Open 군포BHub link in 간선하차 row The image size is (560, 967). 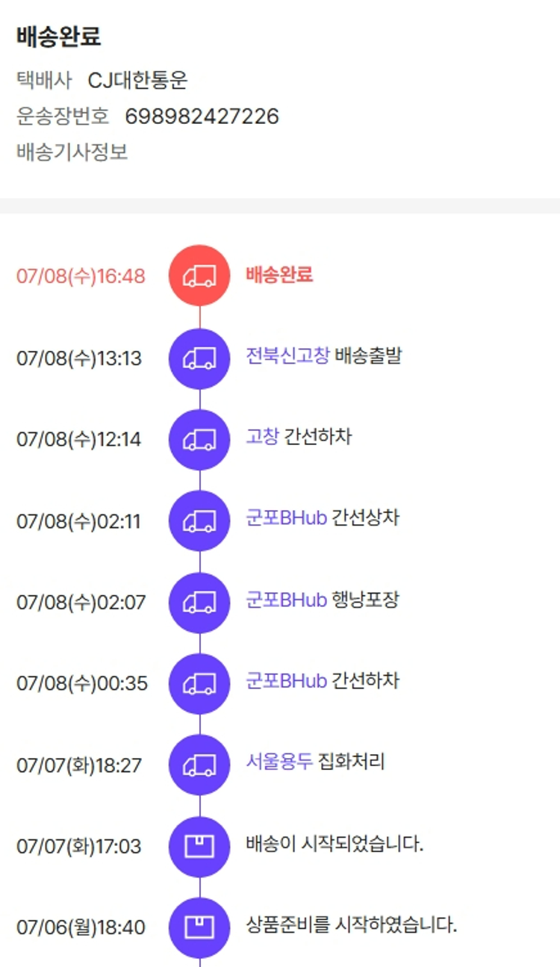[287, 680]
